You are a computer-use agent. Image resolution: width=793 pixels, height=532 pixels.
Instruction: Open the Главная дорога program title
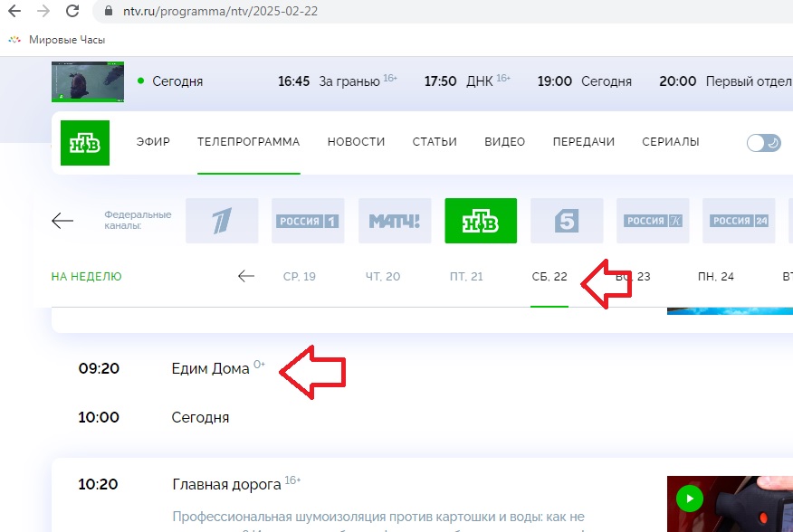226,484
